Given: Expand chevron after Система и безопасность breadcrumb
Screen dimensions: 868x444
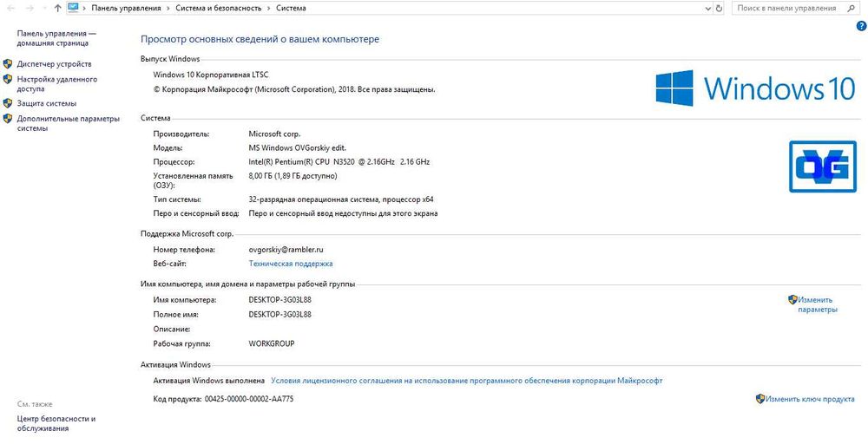Looking at the screenshot, I should click(x=268, y=9).
